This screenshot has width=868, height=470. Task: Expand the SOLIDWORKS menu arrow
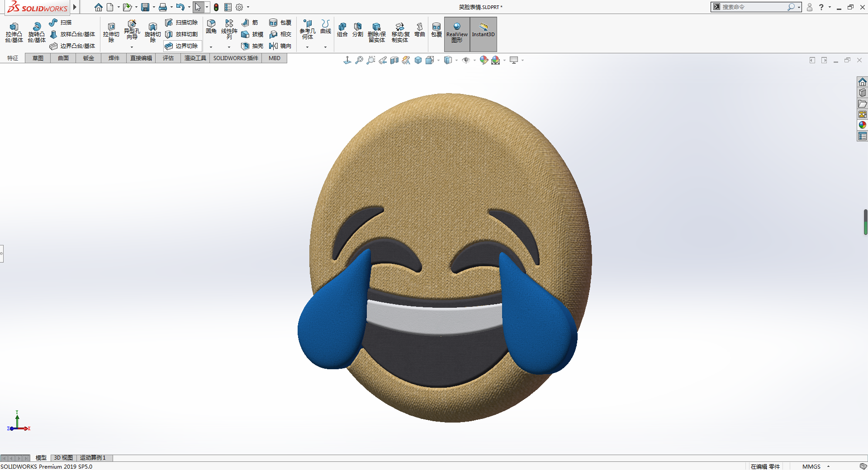pyautogui.click(x=75, y=7)
